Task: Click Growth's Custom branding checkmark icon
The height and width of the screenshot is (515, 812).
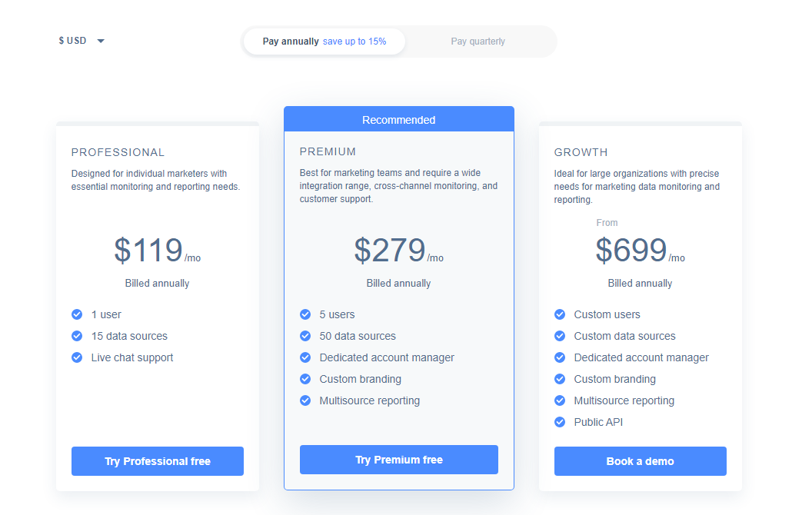Action: (560, 379)
